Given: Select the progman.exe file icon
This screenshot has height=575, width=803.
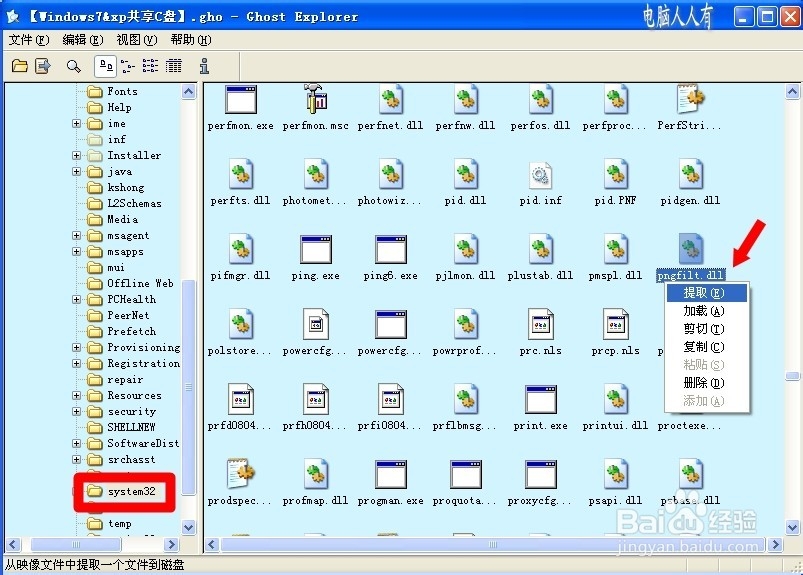Looking at the screenshot, I should click(x=391, y=474).
